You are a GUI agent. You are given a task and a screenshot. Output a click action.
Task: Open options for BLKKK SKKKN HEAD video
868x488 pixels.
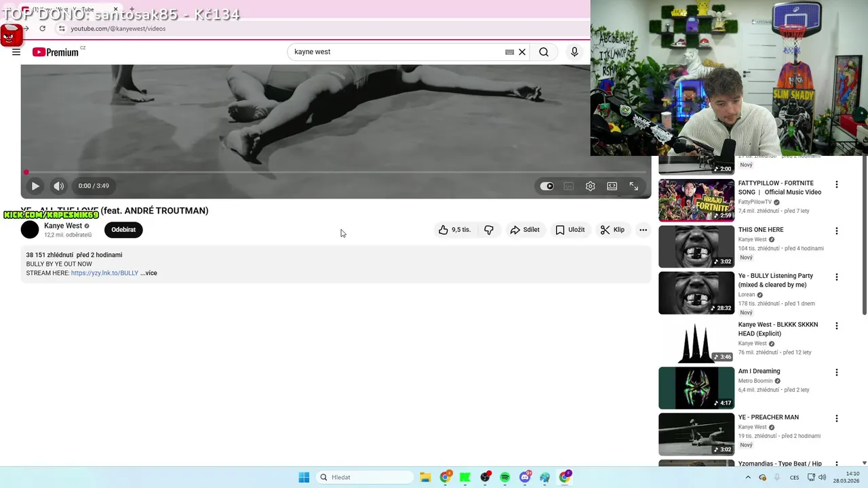click(837, 325)
